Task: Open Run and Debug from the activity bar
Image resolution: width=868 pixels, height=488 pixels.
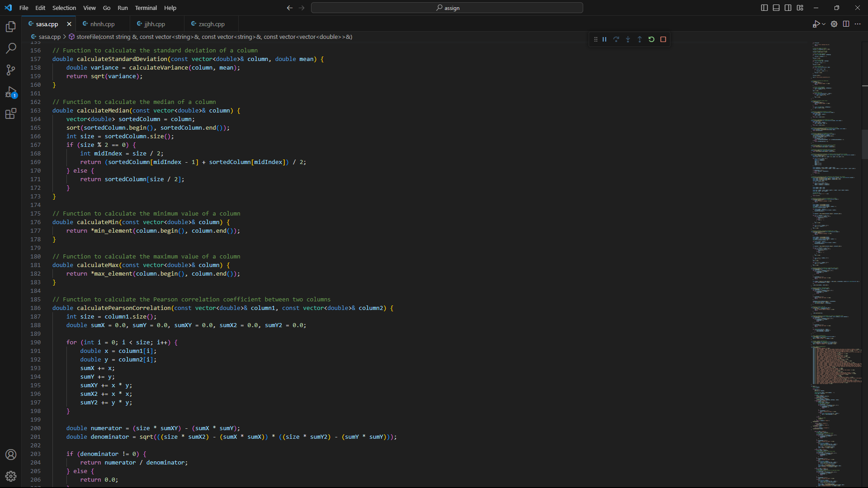Action: pyautogui.click(x=11, y=92)
